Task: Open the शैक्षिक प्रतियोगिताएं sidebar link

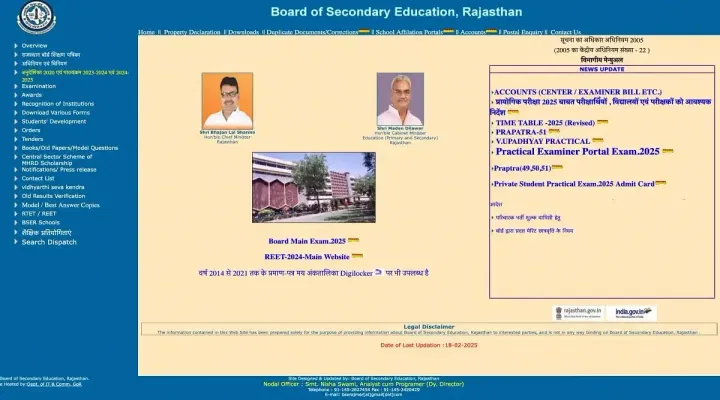Action: 46,233
